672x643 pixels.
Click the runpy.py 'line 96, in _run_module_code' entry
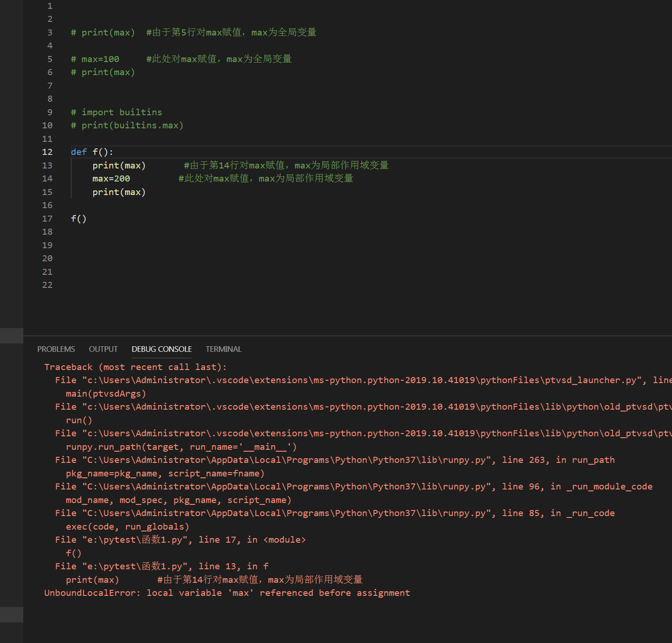coord(353,487)
